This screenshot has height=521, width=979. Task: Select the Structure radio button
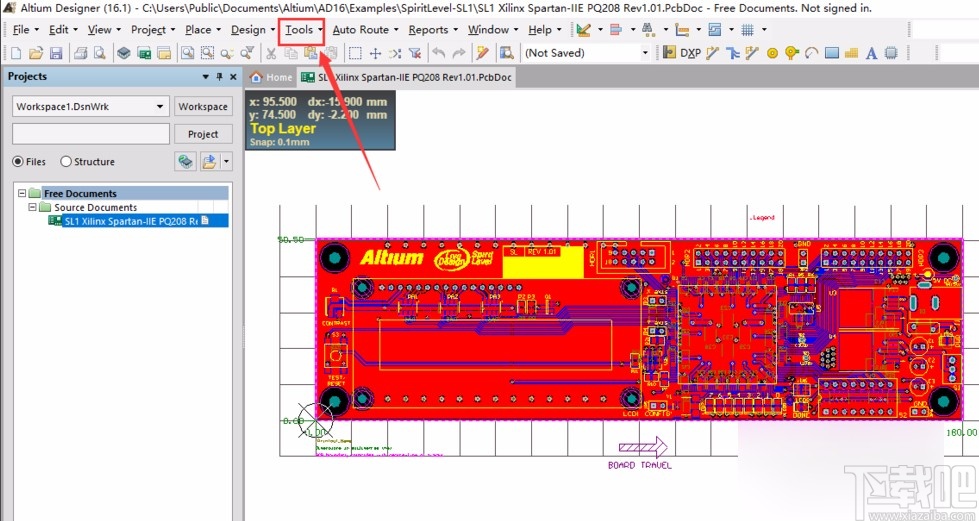pyautogui.click(x=66, y=162)
